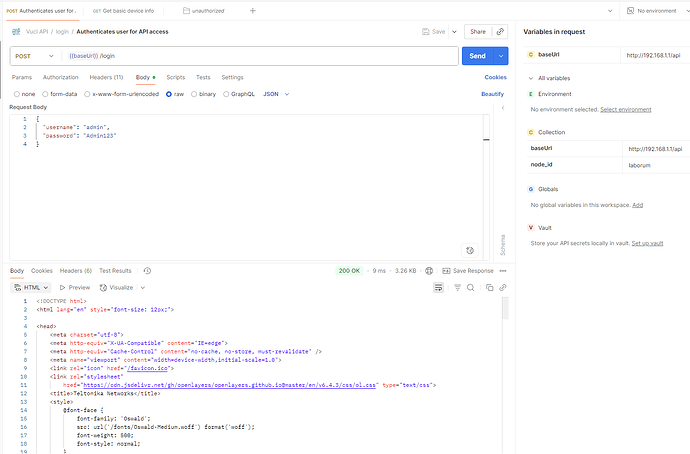Collapse the All variables section
This screenshot has width=690, height=454.
(531, 78)
